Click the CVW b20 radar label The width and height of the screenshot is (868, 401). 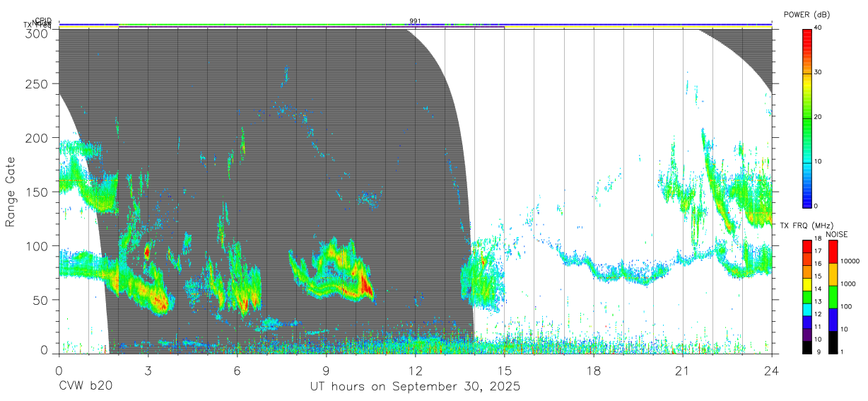click(x=86, y=387)
